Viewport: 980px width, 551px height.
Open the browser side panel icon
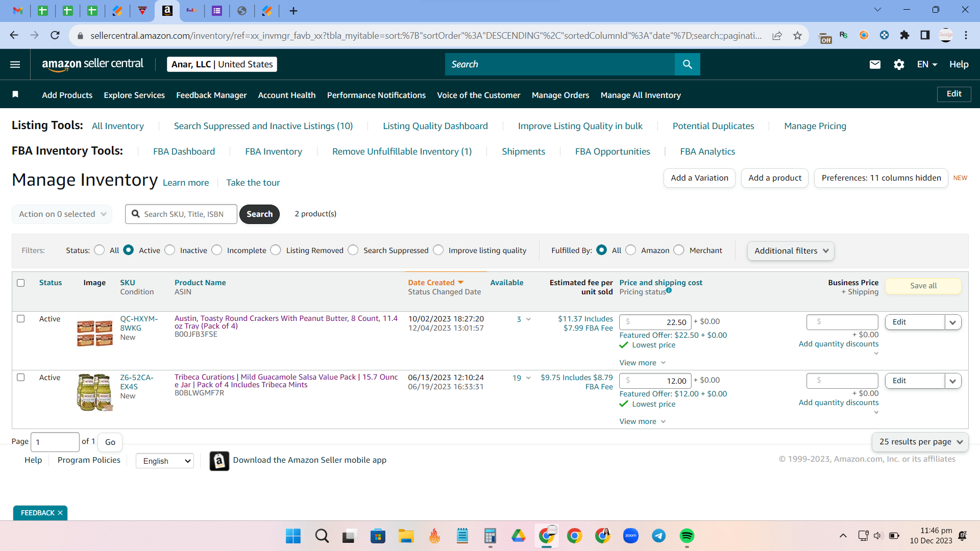(925, 35)
